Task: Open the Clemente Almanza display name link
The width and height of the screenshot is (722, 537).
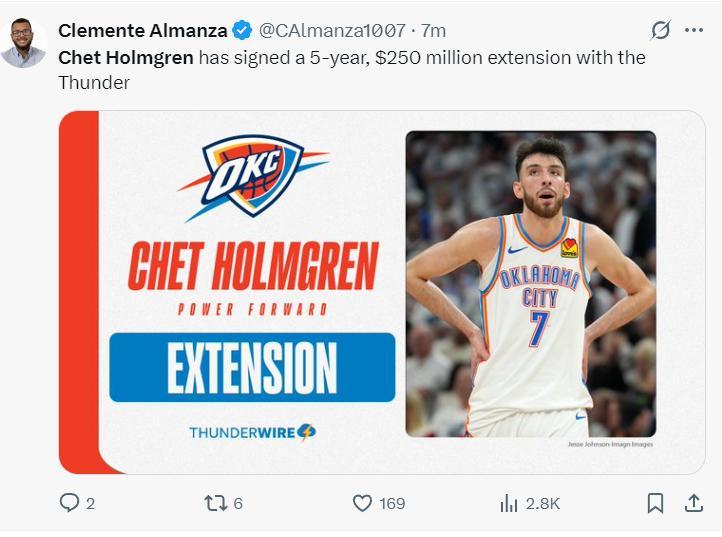Action: (x=143, y=31)
